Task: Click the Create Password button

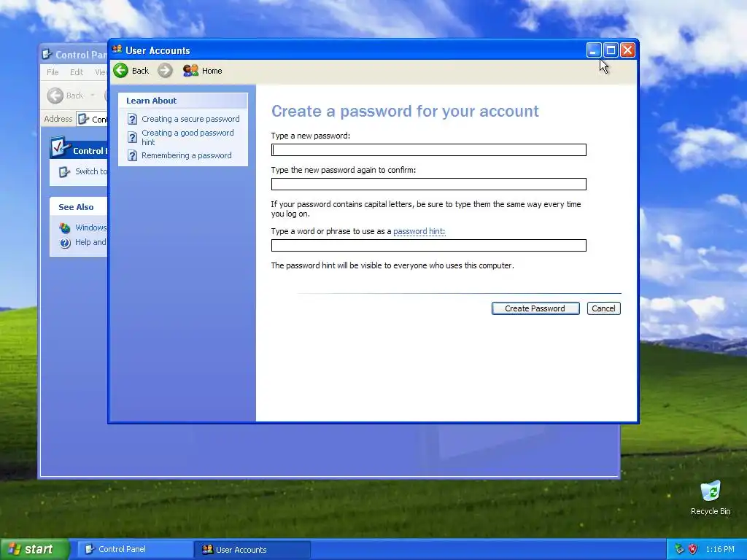Action: tap(535, 308)
